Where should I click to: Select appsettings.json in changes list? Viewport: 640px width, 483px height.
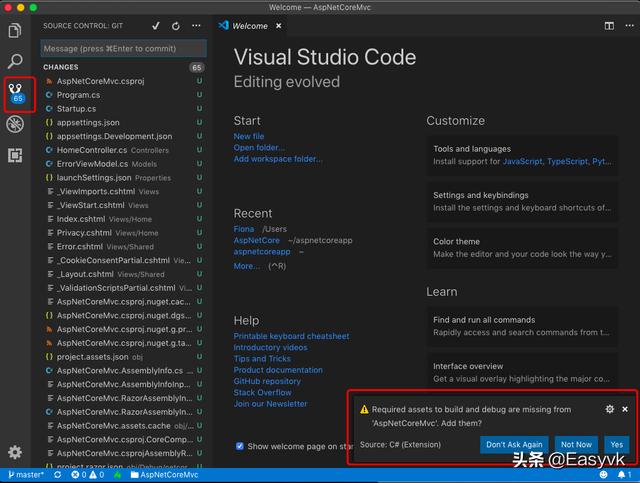coord(123,122)
